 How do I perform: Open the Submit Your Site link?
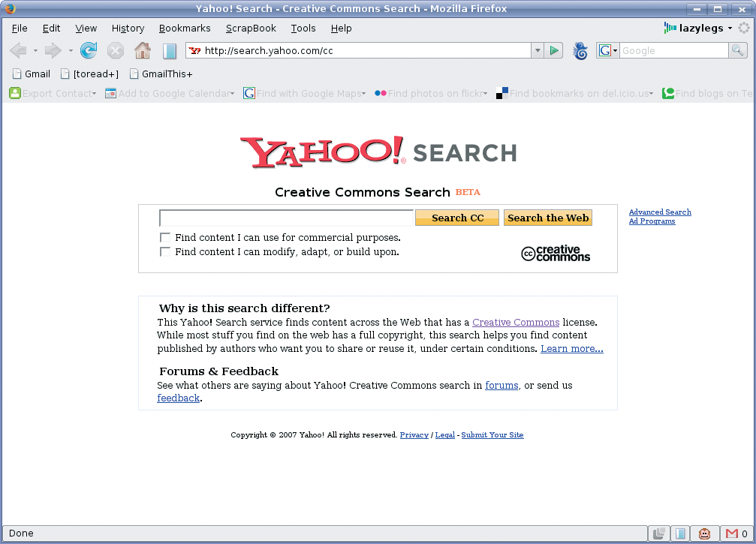pyautogui.click(x=492, y=434)
